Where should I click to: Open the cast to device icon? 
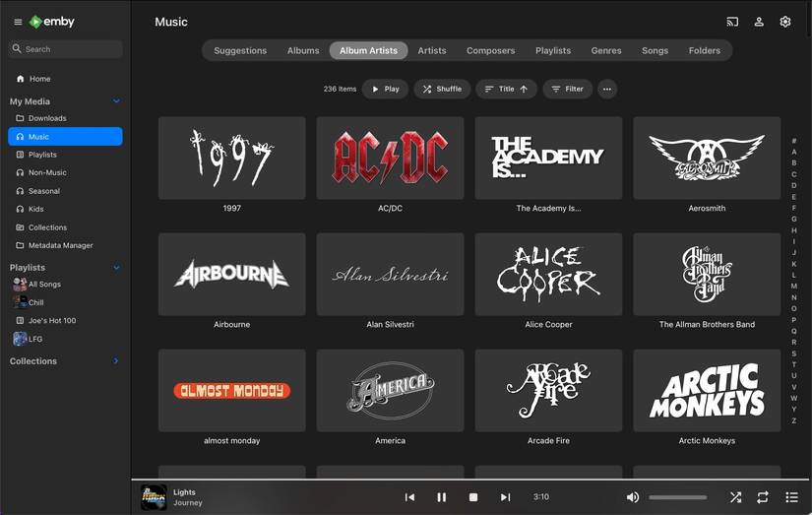pyautogui.click(x=732, y=22)
